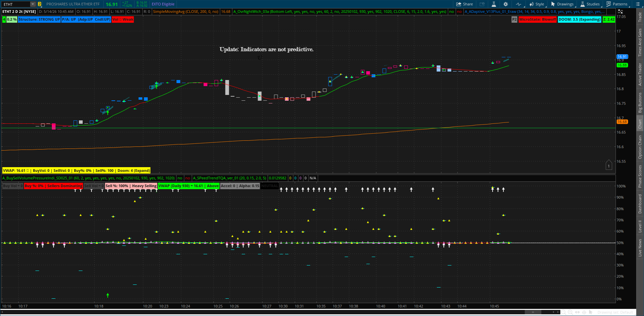The width and height of the screenshot is (644, 316).
Task: Click the MicroState: Blowoff label
Action: 538,19
